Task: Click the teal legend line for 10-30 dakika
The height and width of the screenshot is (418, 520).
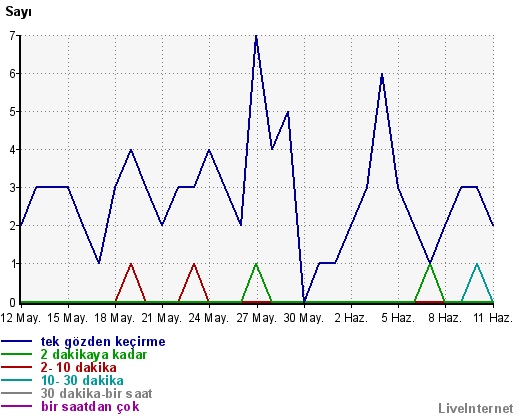Action: click(16, 380)
